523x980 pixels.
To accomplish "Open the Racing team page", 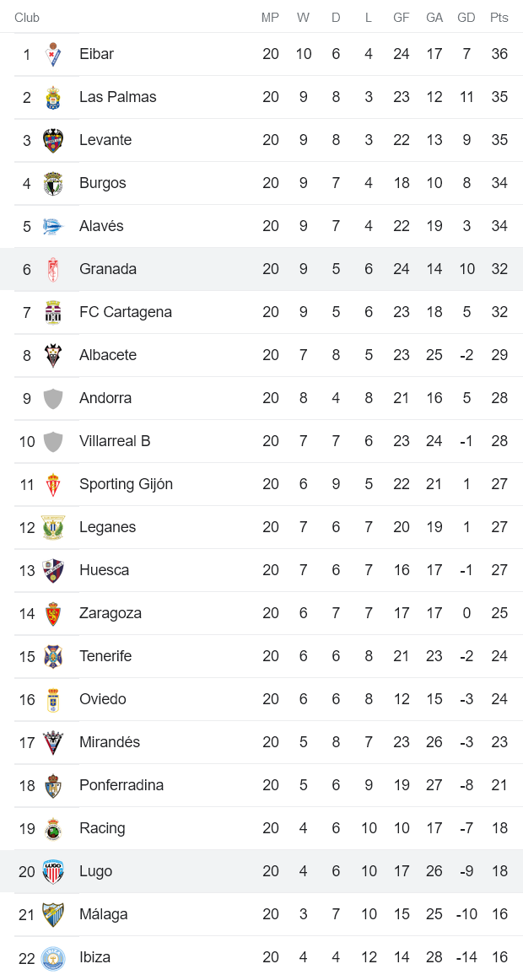I will [102, 827].
